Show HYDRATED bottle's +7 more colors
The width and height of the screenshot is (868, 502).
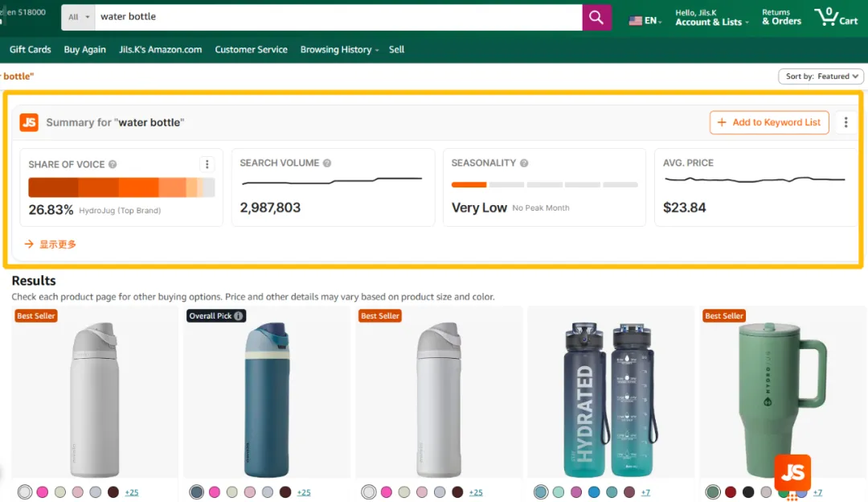pos(645,492)
